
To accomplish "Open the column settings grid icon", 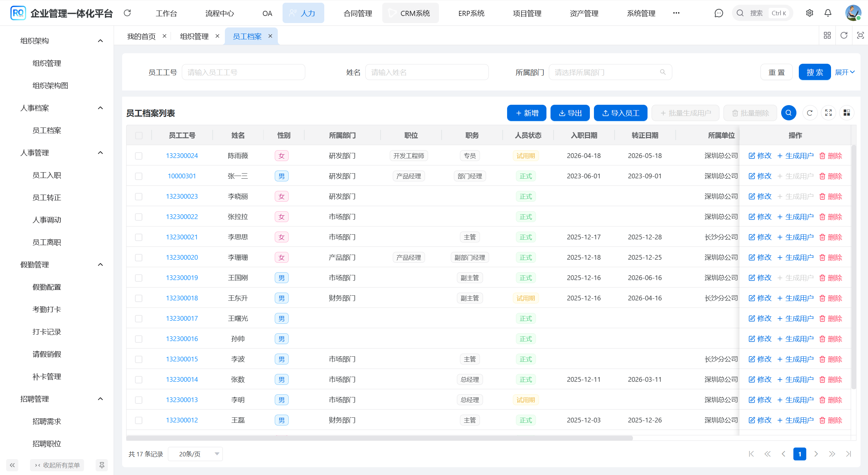I will point(847,113).
